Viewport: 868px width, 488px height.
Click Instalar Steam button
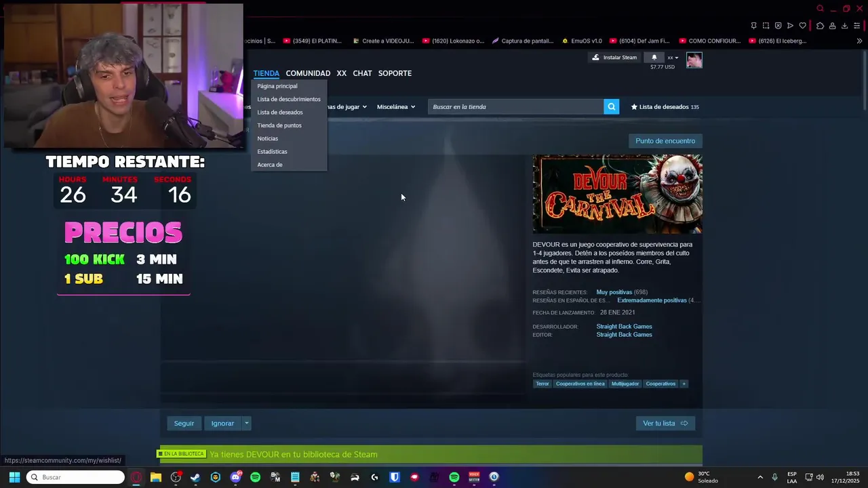coord(614,57)
